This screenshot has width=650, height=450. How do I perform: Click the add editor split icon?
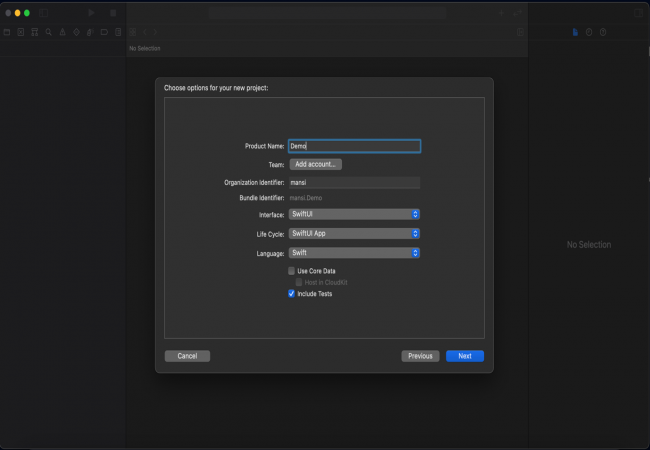pos(520,32)
